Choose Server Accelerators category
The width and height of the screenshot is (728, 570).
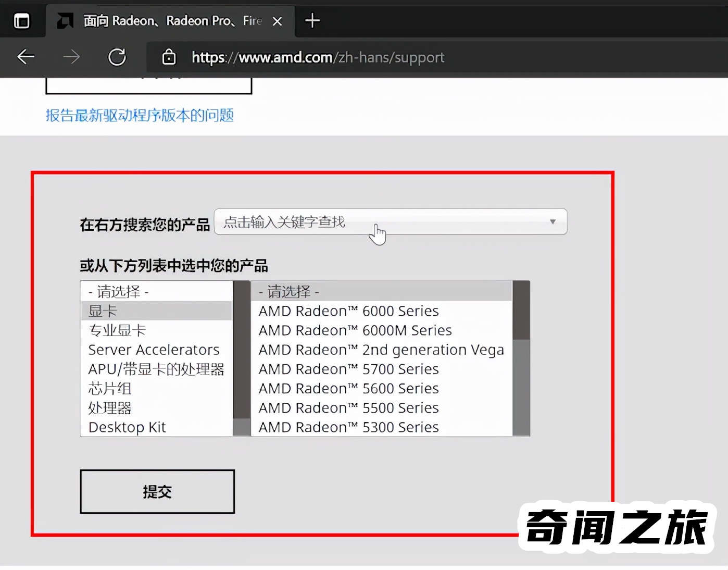156,350
